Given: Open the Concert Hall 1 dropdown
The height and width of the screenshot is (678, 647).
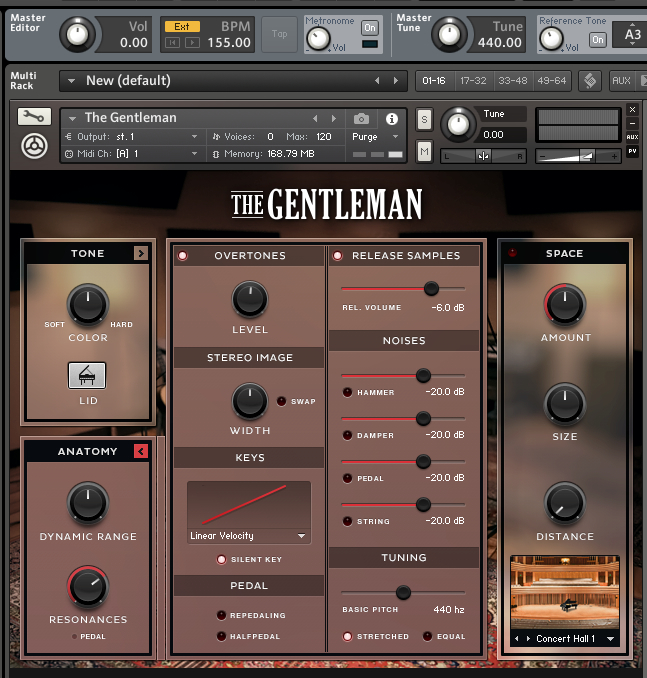Looking at the screenshot, I should [x=610, y=639].
